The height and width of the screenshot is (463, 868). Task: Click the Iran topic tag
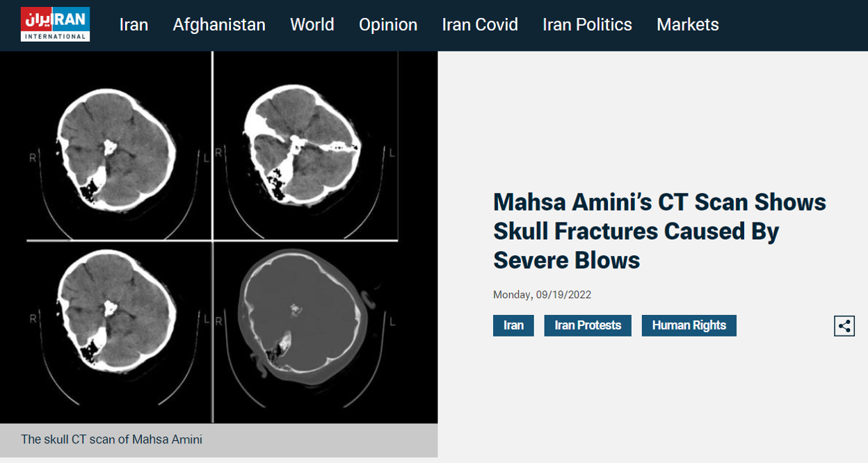pyautogui.click(x=513, y=325)
